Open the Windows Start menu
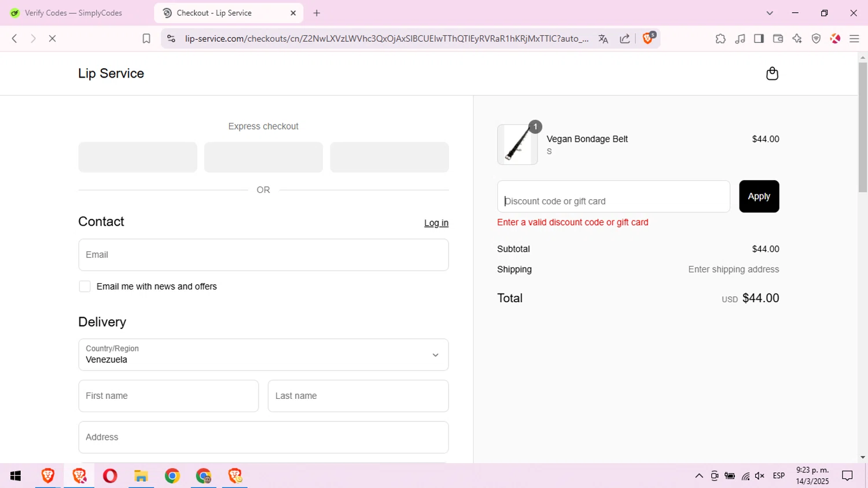Image resolution: width=868 pixels, height=488 pixels. pos(16,476)
